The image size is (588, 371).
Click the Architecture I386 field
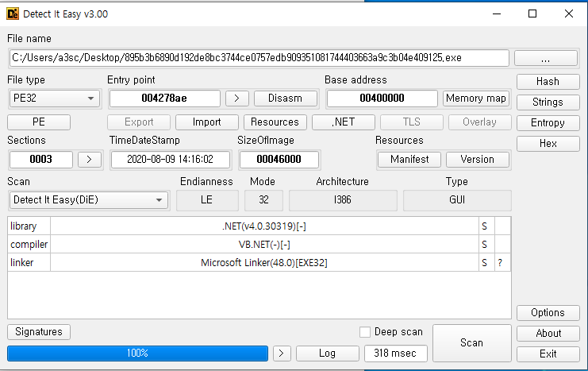pyautogui.click(x=343, y=200)
